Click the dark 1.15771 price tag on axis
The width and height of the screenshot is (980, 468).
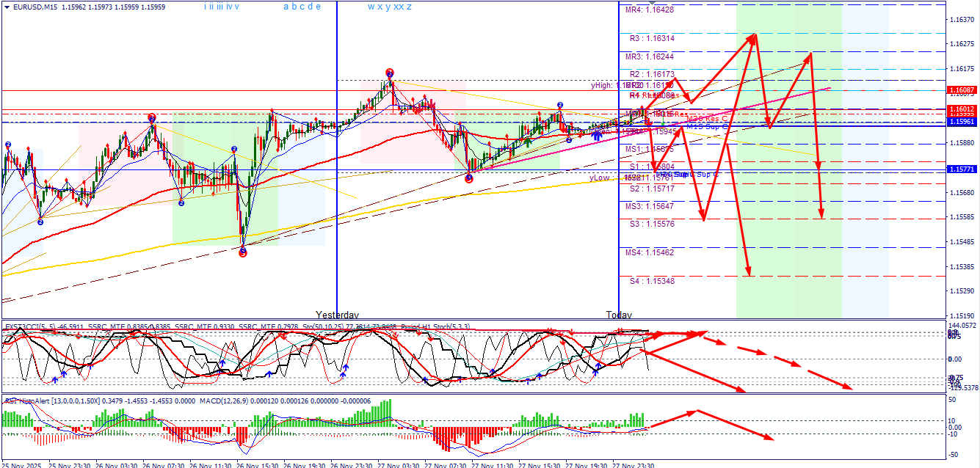(962, 169)
